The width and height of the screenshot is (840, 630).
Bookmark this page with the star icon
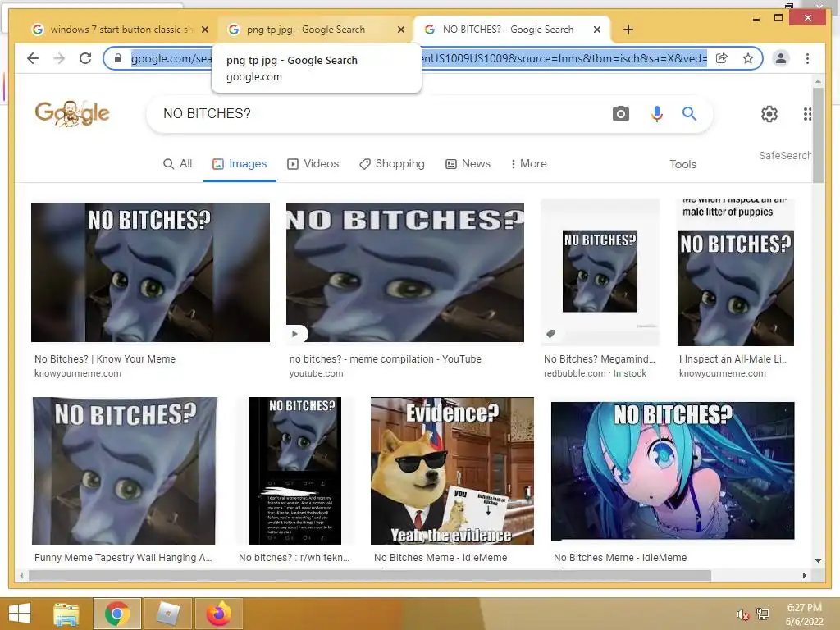748,58
